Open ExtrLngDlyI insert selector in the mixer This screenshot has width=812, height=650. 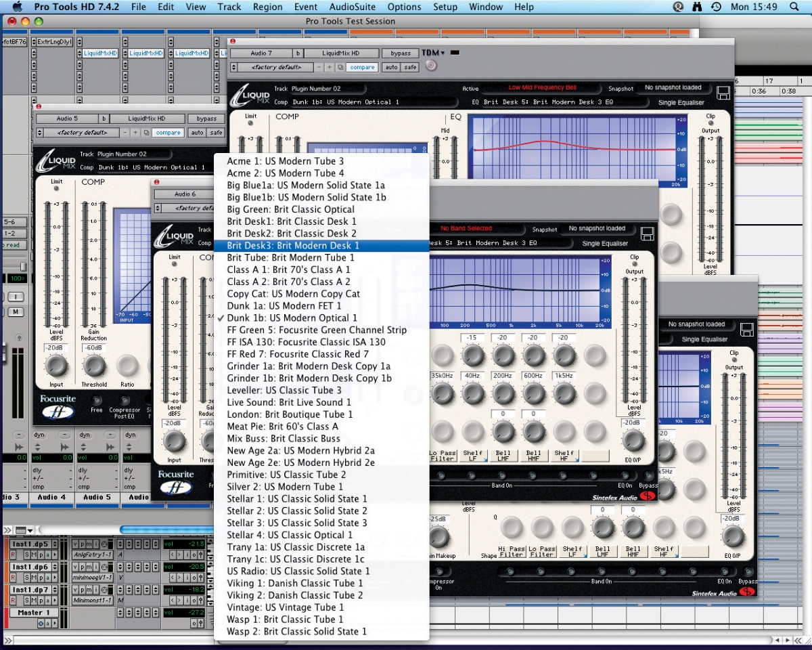point(55,42)
